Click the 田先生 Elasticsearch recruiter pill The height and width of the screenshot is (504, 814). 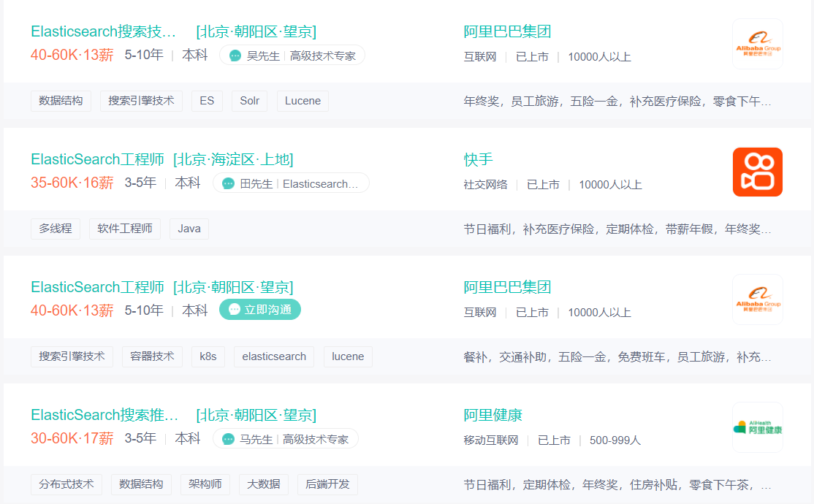[292, 183]
